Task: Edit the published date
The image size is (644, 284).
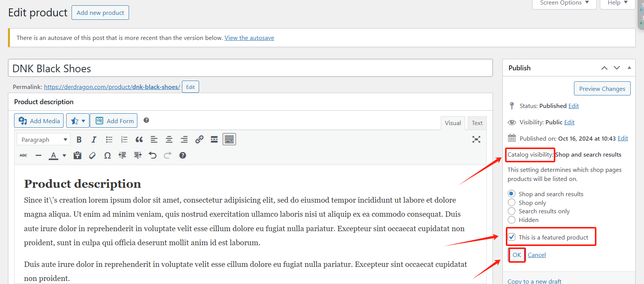Action: pos(623,139)
